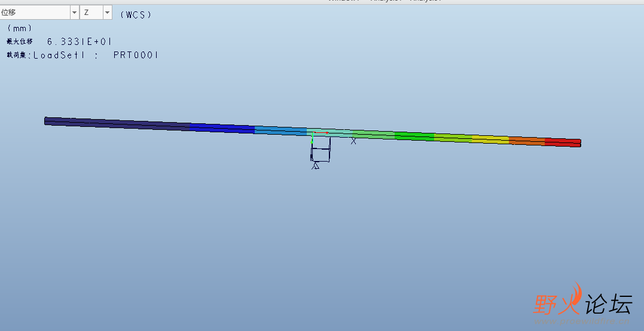This screenshot has height=331, width=644.
Task: Click the green mid-section of beam
Action: (414, 136)
